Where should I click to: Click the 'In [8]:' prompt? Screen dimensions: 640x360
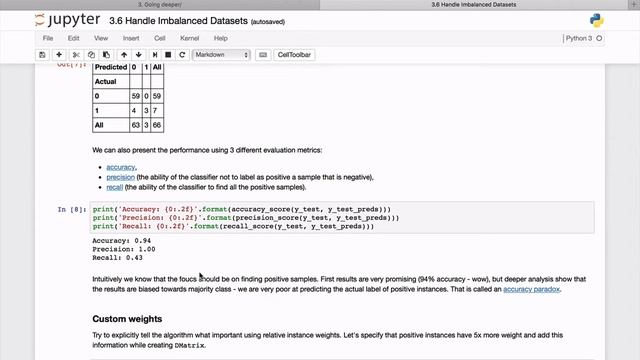click(72, 209)
